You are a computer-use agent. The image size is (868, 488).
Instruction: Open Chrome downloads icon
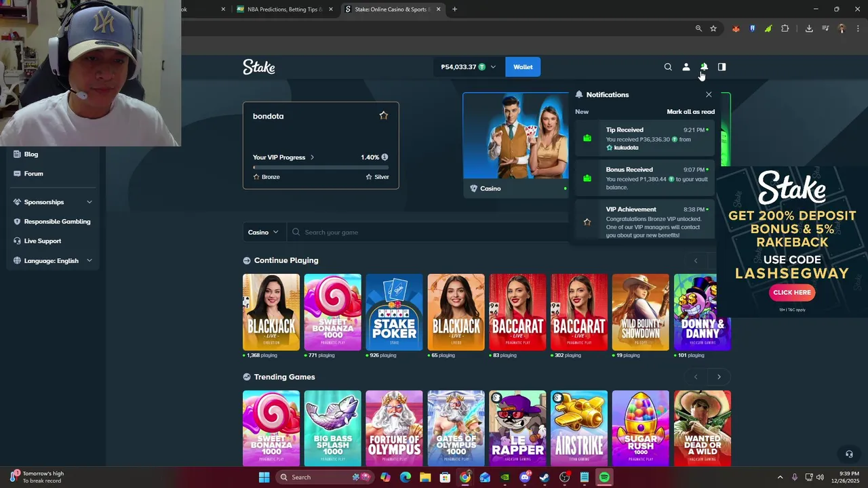pyautogui.click(x=809, y=28)
